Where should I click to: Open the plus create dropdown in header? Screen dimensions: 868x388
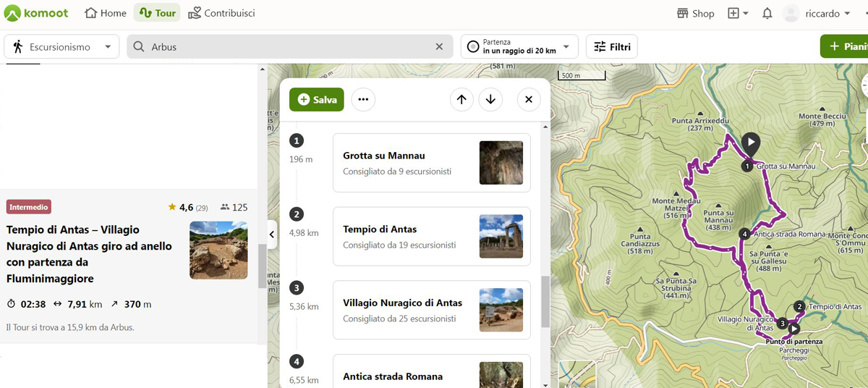738,13
